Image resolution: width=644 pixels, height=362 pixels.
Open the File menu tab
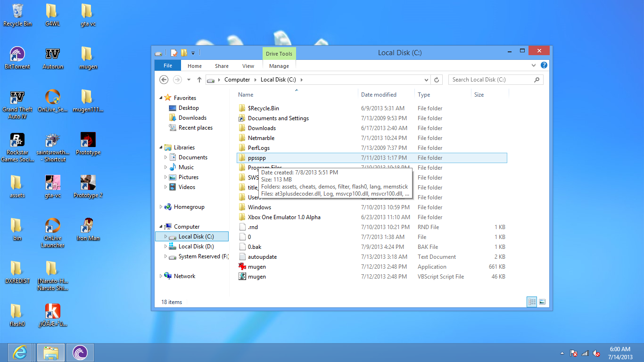coord(167,66)
